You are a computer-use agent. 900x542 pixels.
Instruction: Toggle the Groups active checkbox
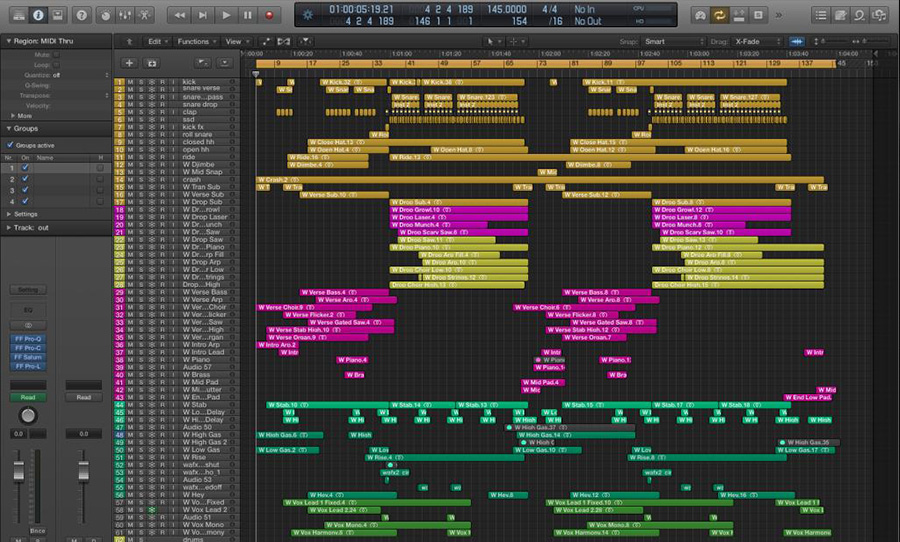click(10, 144)
